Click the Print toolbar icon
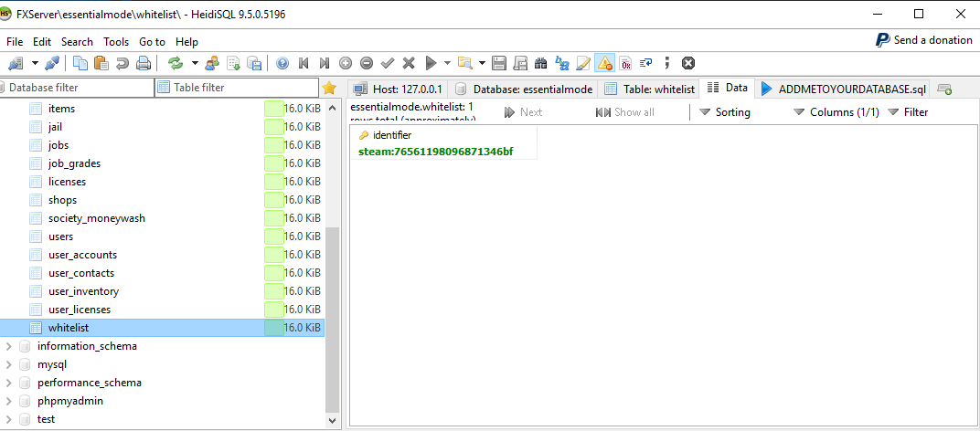 pyautogui.click(x=144, y=63)
